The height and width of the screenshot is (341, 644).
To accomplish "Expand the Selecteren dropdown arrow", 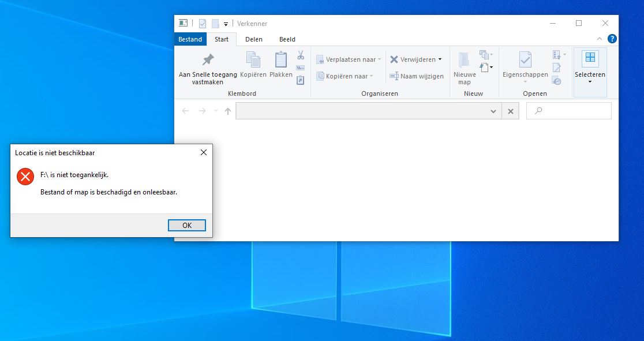I will click(x=590, y=82).
